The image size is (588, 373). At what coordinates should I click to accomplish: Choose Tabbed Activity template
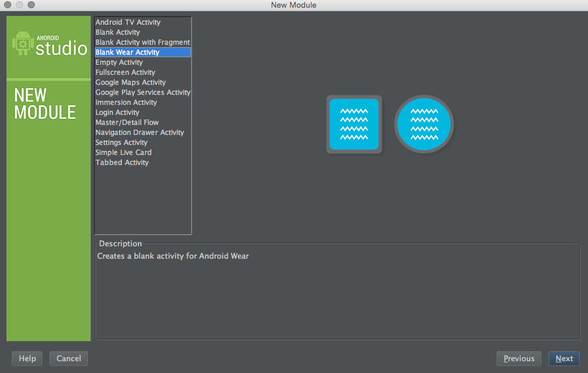pyautogui.click(x=143, y=162)
